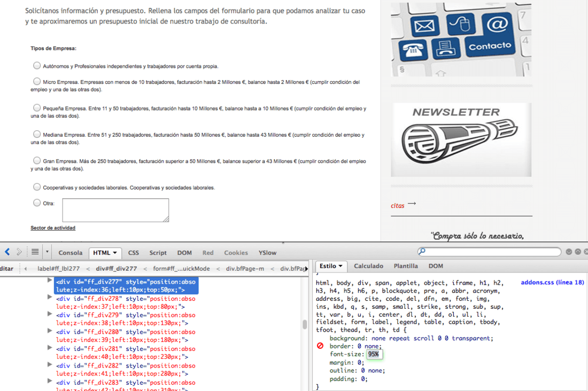Viewport: 588px width, 391px height.
Task: Select the Pequeña Empresa radio button
Action: 37,108
